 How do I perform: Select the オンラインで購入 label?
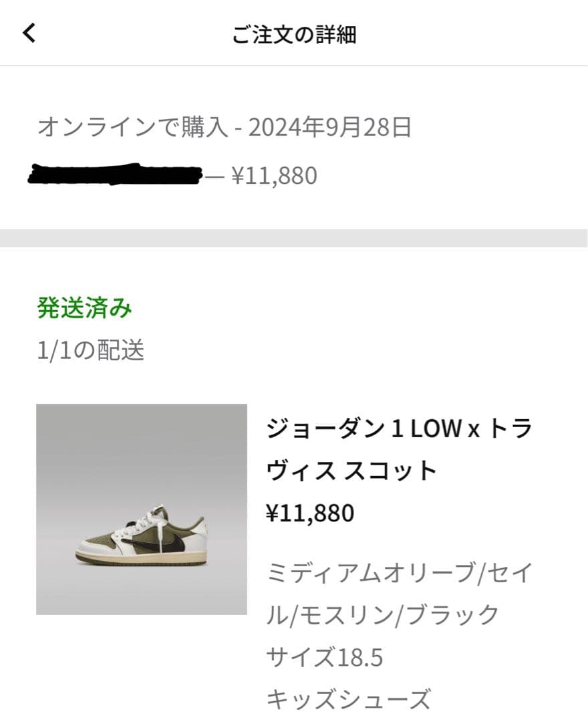(132, 126)
